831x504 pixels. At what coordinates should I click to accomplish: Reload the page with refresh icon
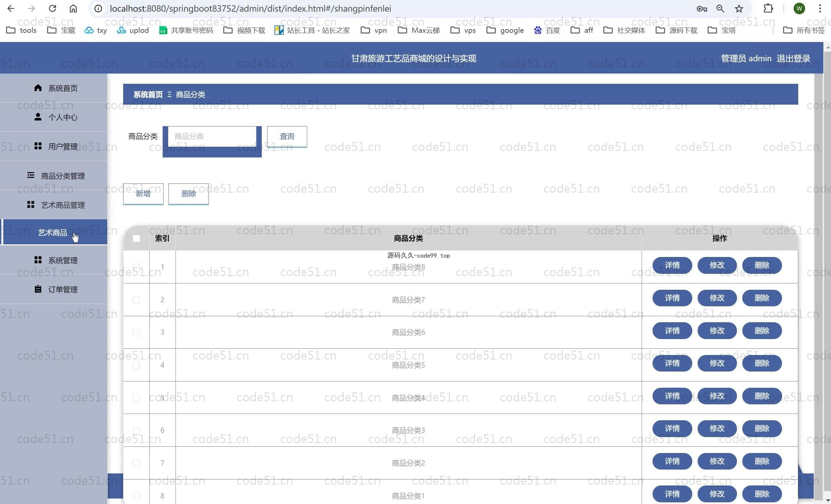pos(53,8)
